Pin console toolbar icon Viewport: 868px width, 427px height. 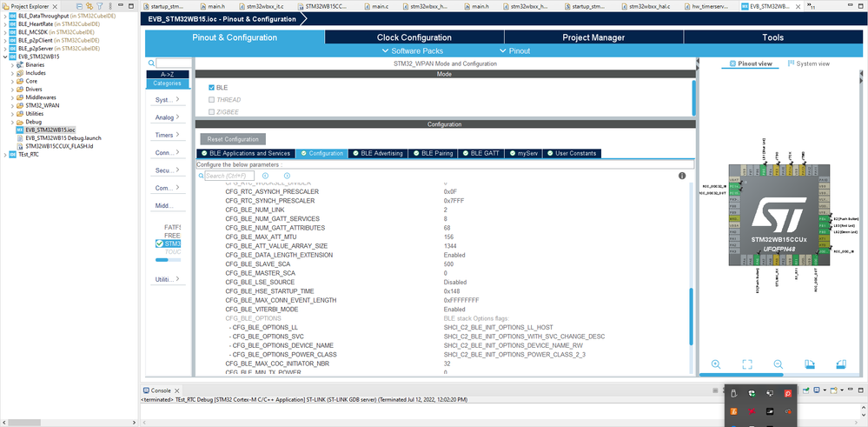click(x=806, y=390)
